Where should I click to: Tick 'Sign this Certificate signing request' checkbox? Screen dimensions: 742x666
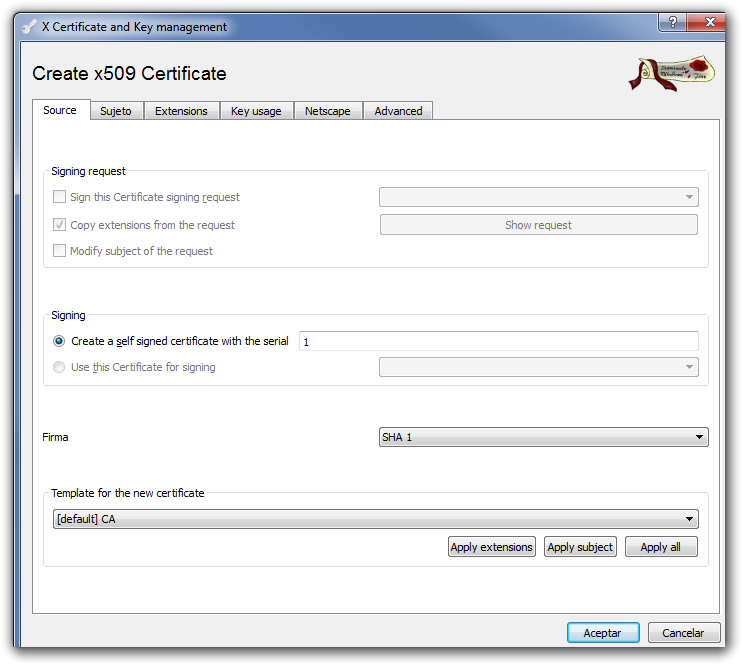(60, 197)
